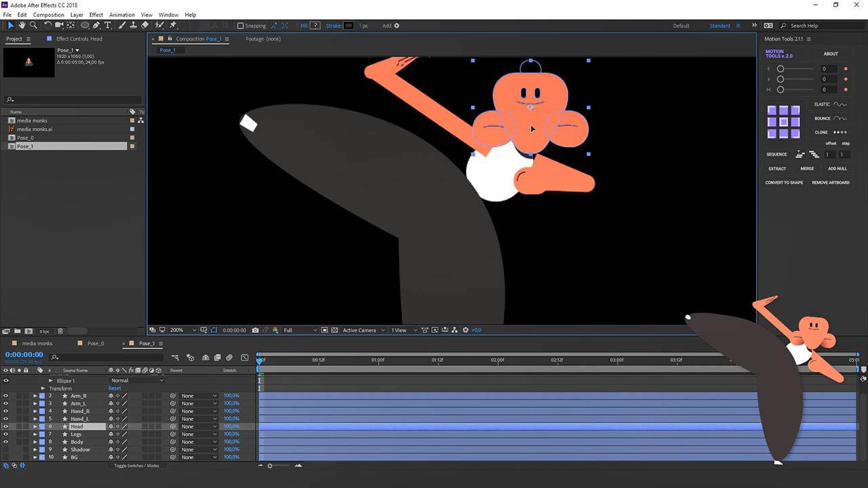Hide the Hand_R layer

coord(5,411)
